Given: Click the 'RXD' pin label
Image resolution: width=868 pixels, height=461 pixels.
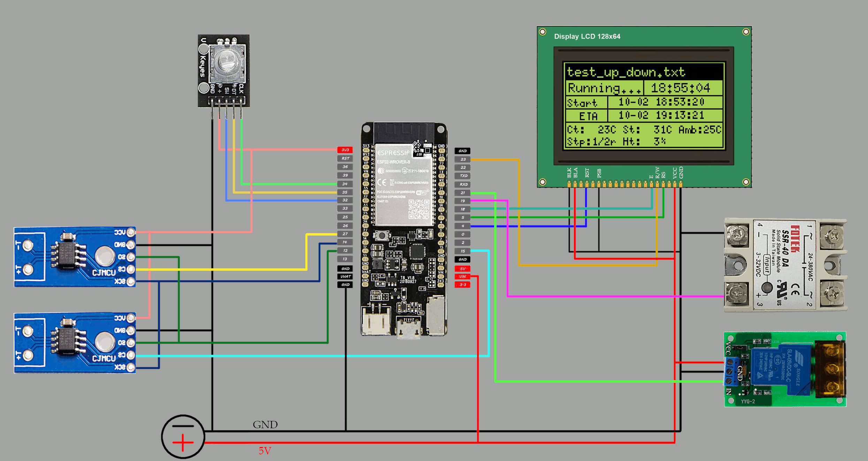Looking at the screenshot, I should (x=463, y=184).
